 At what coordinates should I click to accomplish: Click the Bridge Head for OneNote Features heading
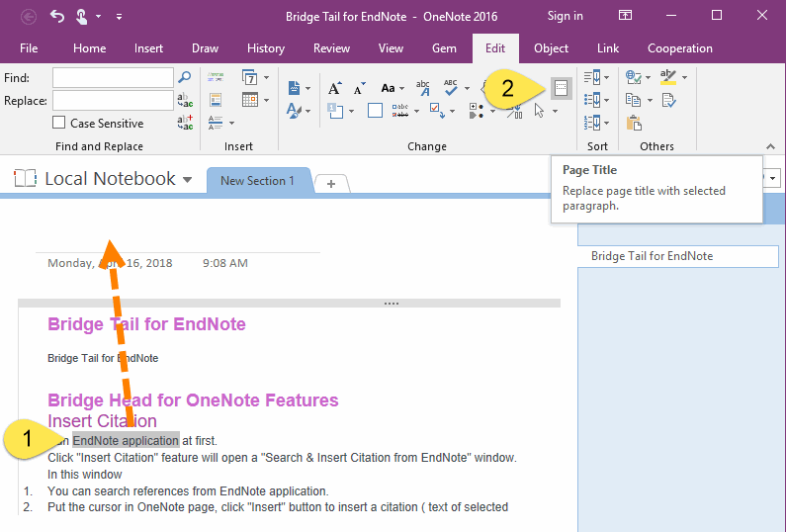[193, 400]
